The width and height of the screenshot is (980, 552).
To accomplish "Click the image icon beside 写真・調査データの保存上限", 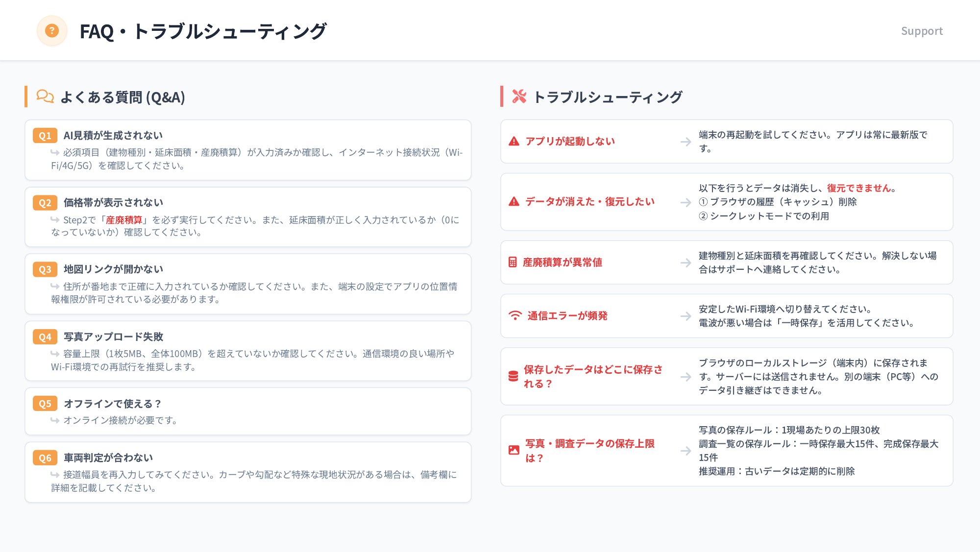I will 513,451.
